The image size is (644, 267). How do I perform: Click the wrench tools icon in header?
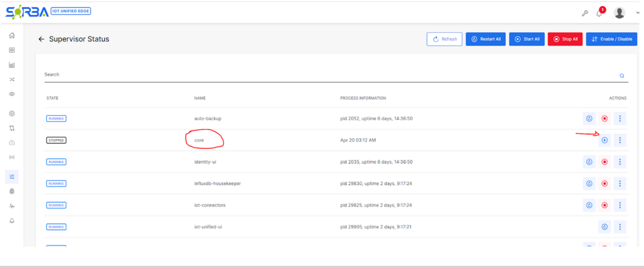585,13
